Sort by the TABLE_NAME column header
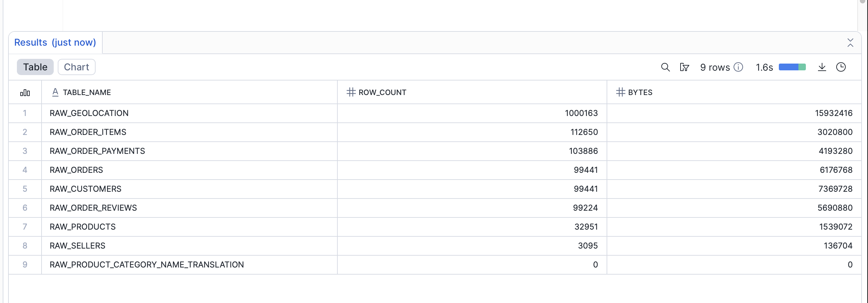868x303 pixels. click(87, 92)
